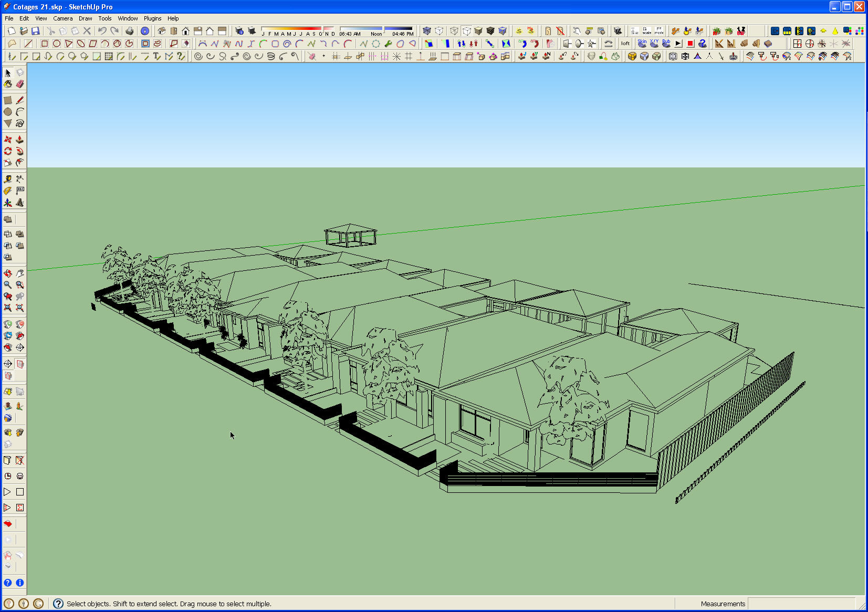Screen dimensions: 868x612
Task: Switch to Iso house view
Action: 162,31
